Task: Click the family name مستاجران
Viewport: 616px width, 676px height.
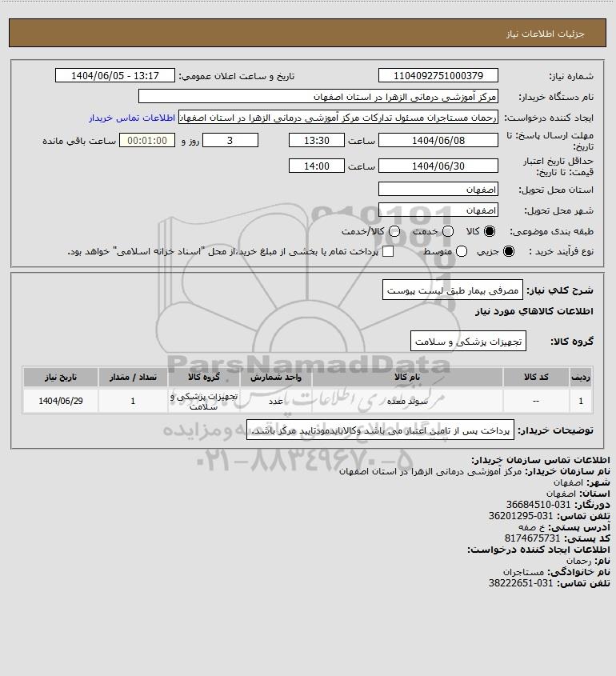Action: [523, 572]
